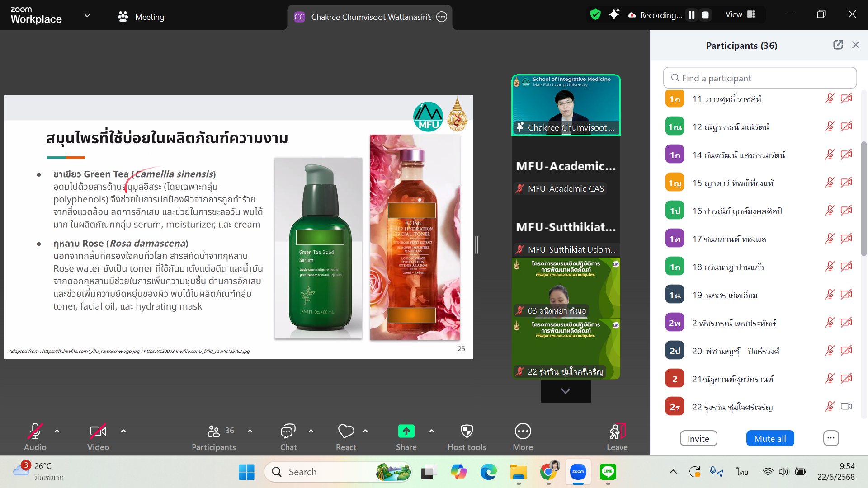Image resolution: width=868 pixels, height=488 pixels.
Task: Click camera icon for 22 รุ่งรวิน ชุ่มใจศรีเจริญ
Action: click(x=846, y=407)
